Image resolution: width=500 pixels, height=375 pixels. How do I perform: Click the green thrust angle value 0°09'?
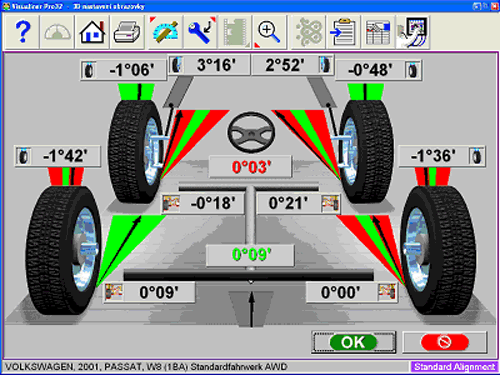point(251,255)
